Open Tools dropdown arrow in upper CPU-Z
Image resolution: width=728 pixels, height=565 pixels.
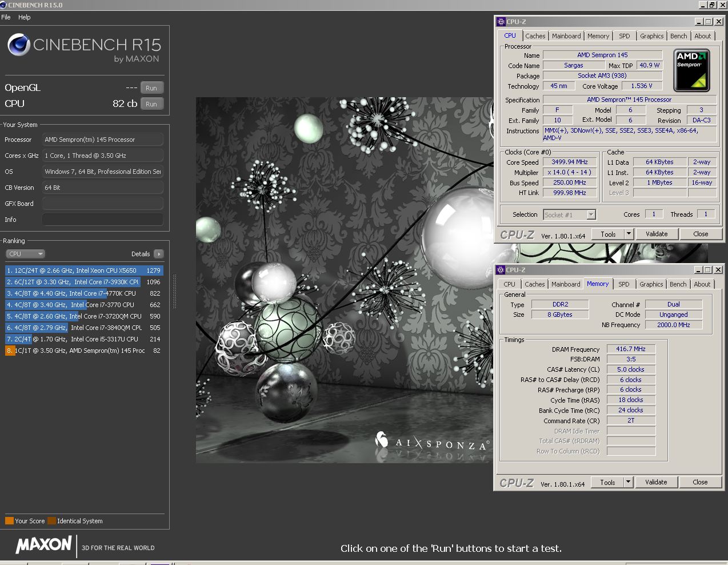point(629,234)
